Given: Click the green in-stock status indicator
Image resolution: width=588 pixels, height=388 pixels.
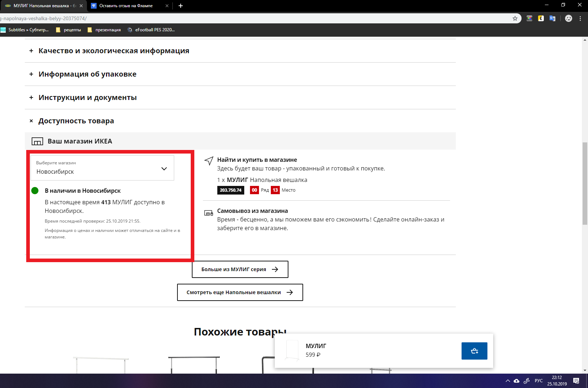Looking at the screenshot, I should [x=35, y=191].
